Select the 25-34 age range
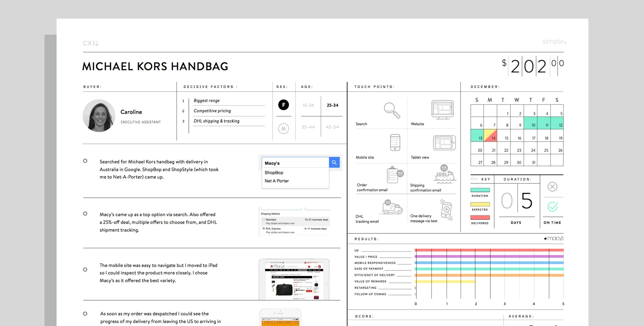Image resolution: width=644 pixels, height=326 pixels. [x=332, y=105]
